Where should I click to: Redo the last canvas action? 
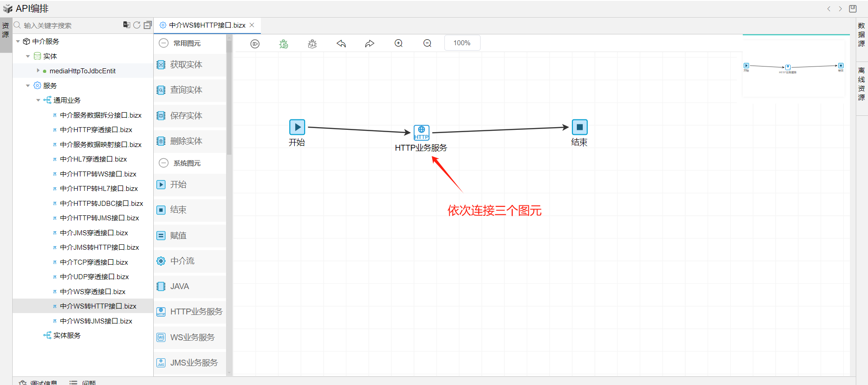(x=370, y=43)
